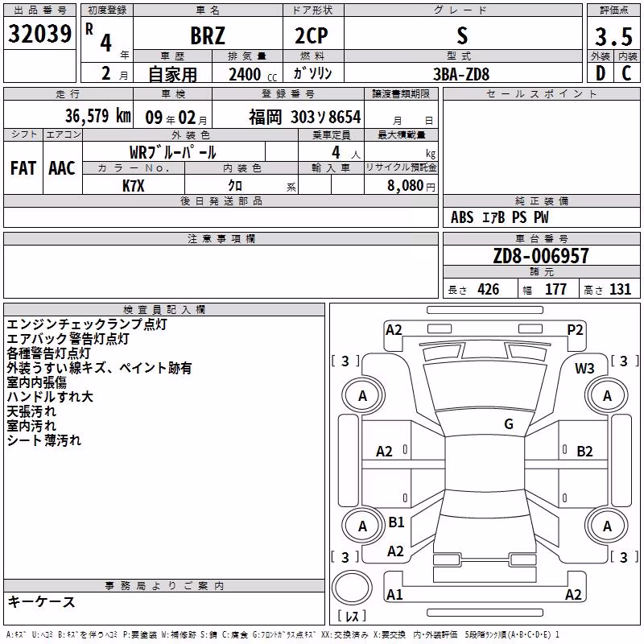
Task: Click the 初度登録 header label
Action: pyautogui.click(x=107, y=10)
